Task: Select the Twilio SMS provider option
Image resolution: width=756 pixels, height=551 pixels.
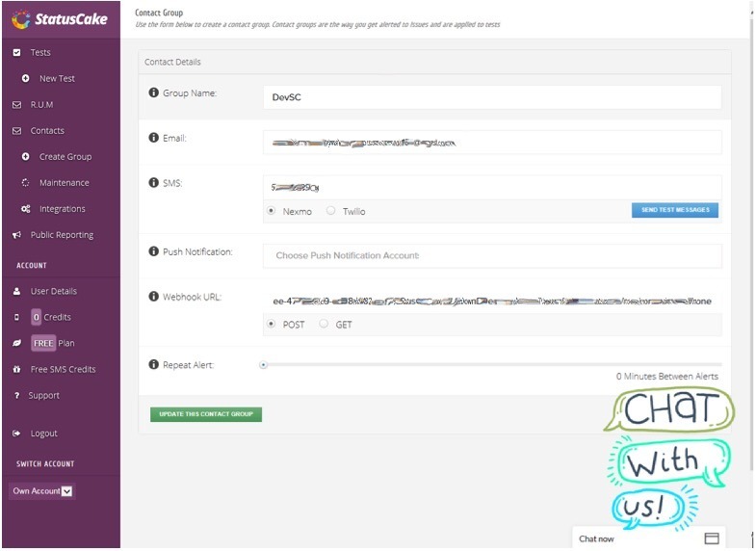Action: click(x=331, y=211)
